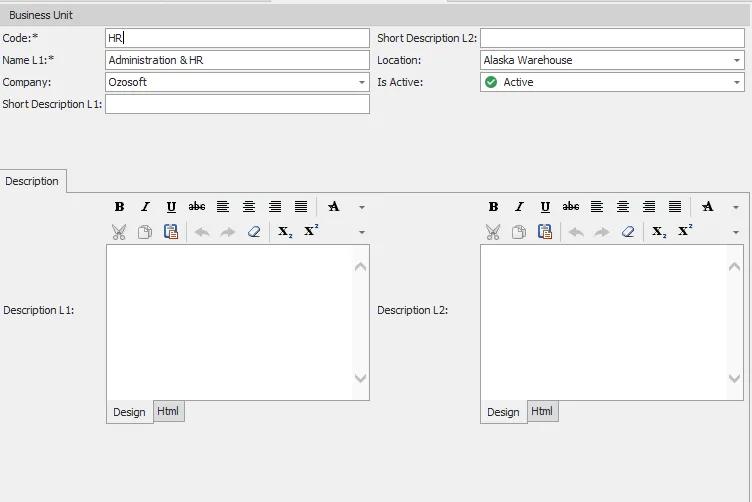The width and height of the screenshot is (752, 502).
Task: Select the Description tab
Action: (32, 181)
